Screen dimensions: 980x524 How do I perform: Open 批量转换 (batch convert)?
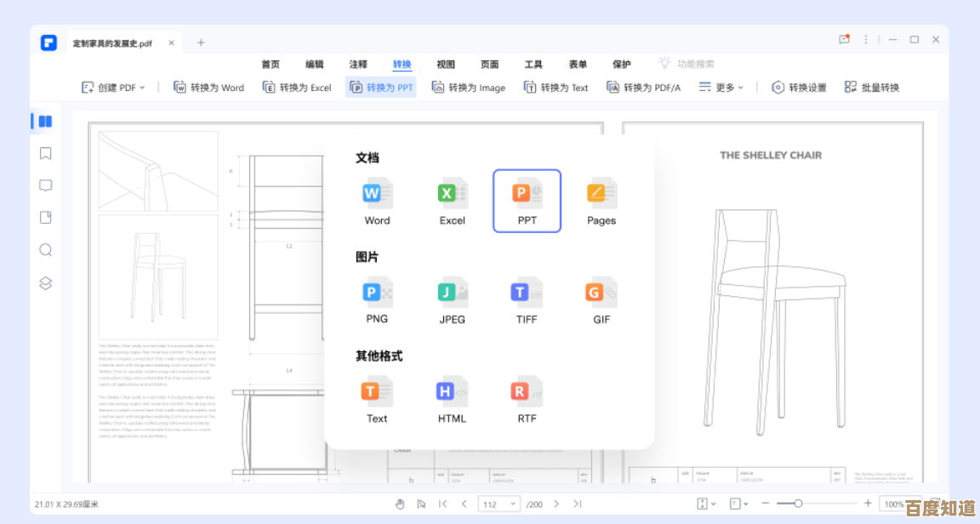tap(872, 86)
